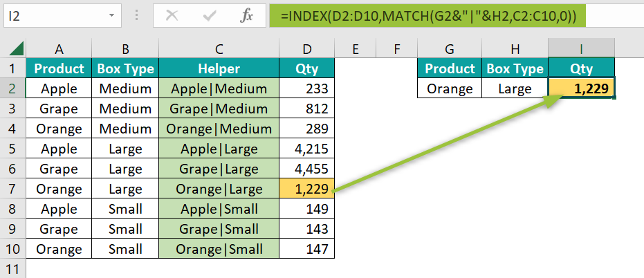This screenshot has height=278, width=644.
Task: Click the Select All corner triangle
Action: coord(17,49)
